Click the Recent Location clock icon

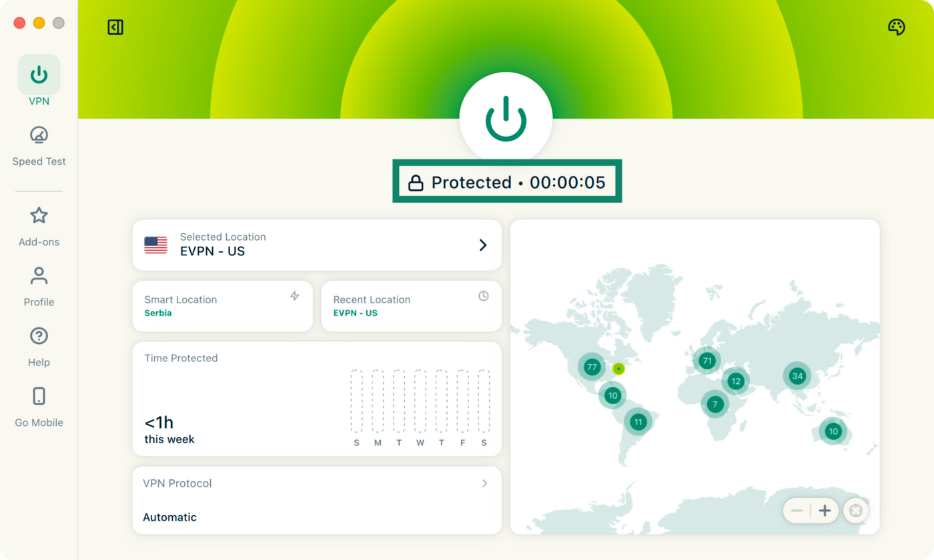click(484, 296)
